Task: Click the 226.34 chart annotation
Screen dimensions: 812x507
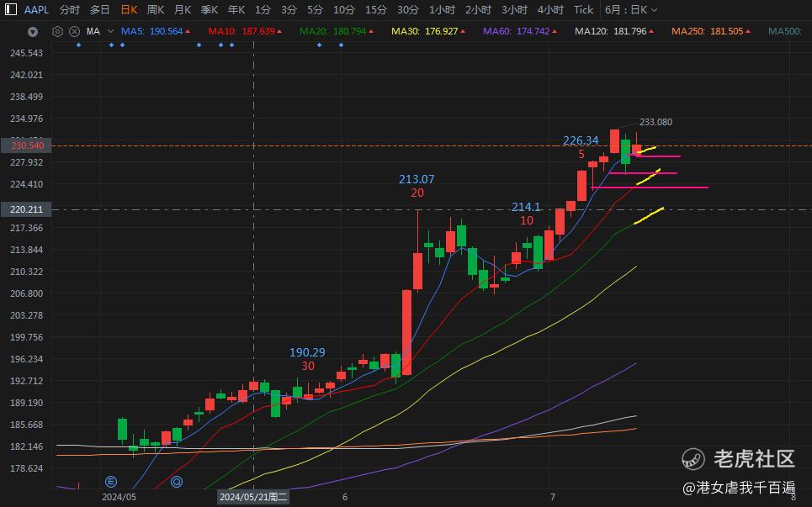Action: click(x=581, y=140)
